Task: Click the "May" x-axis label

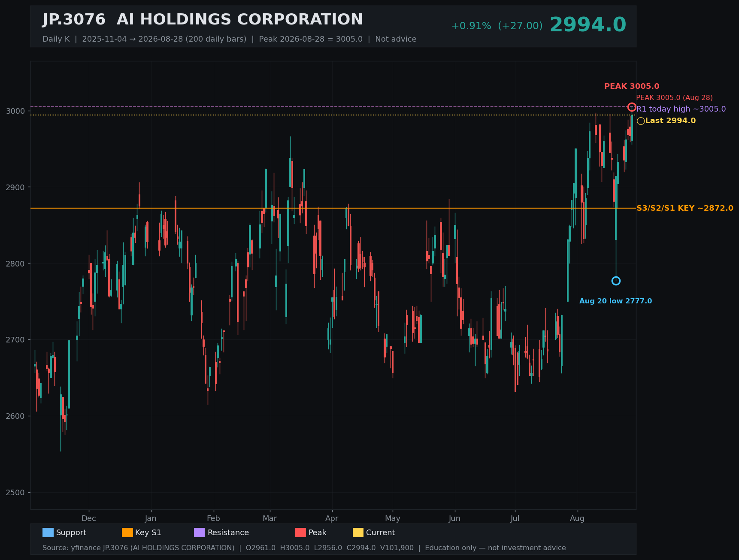Action: pos(393,518)
